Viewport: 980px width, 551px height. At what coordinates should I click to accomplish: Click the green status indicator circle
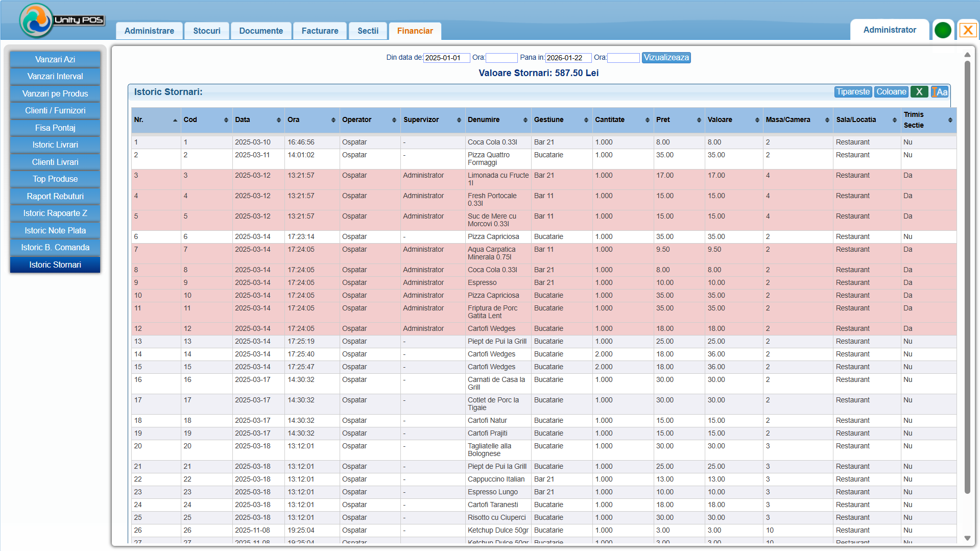coord(942,30)
